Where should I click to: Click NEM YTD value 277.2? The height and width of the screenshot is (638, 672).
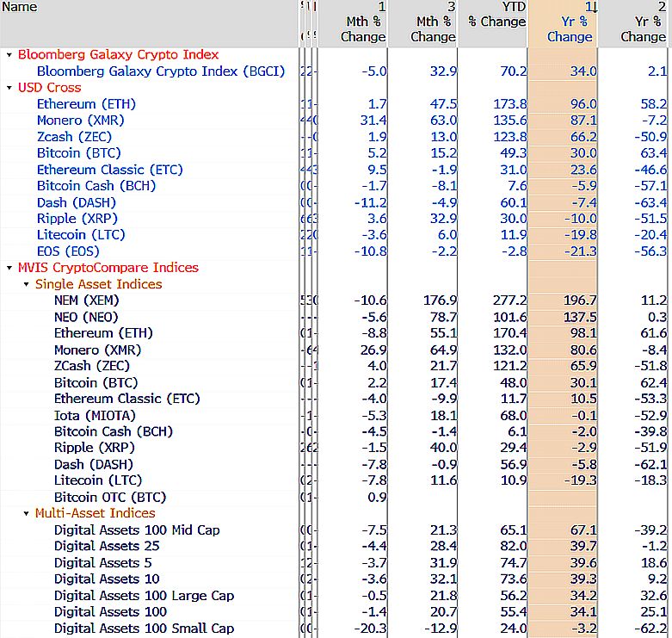coord(510,300)
